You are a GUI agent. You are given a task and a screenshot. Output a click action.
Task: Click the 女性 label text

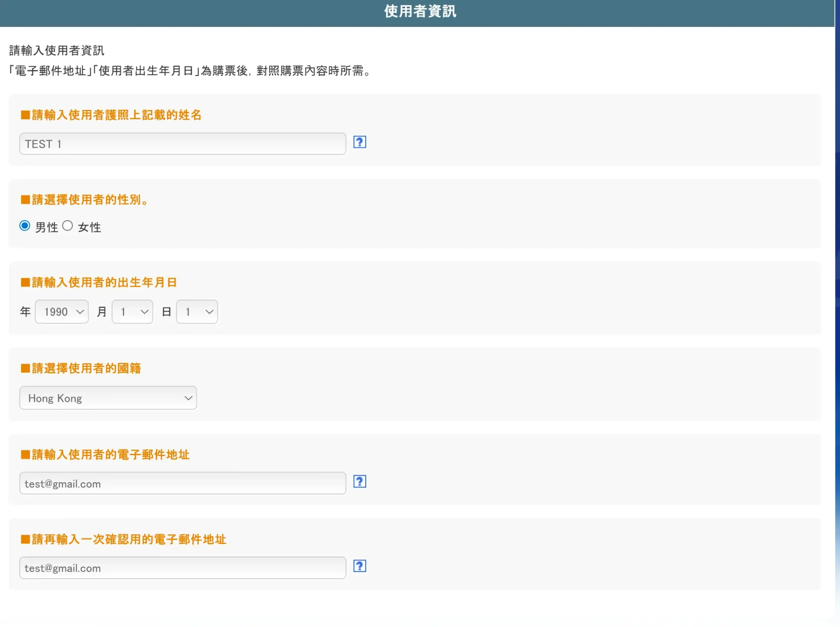tap(89, 227)
